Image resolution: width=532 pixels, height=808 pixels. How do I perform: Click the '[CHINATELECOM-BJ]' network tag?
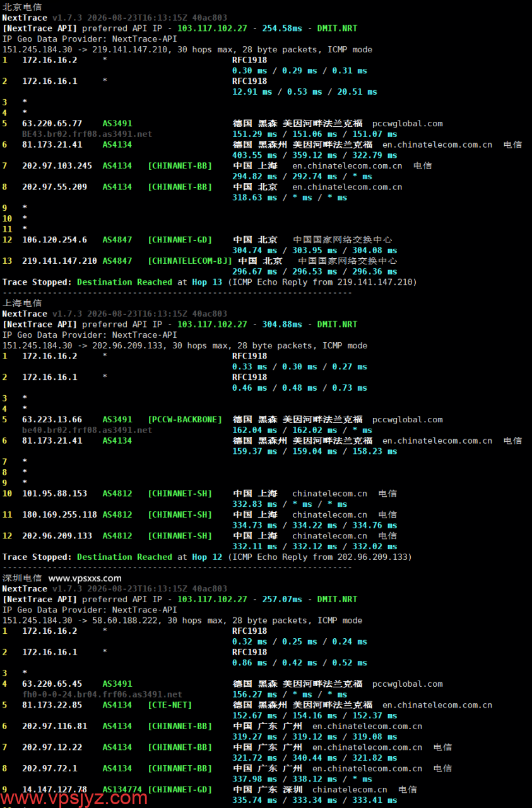click(190, 261)
